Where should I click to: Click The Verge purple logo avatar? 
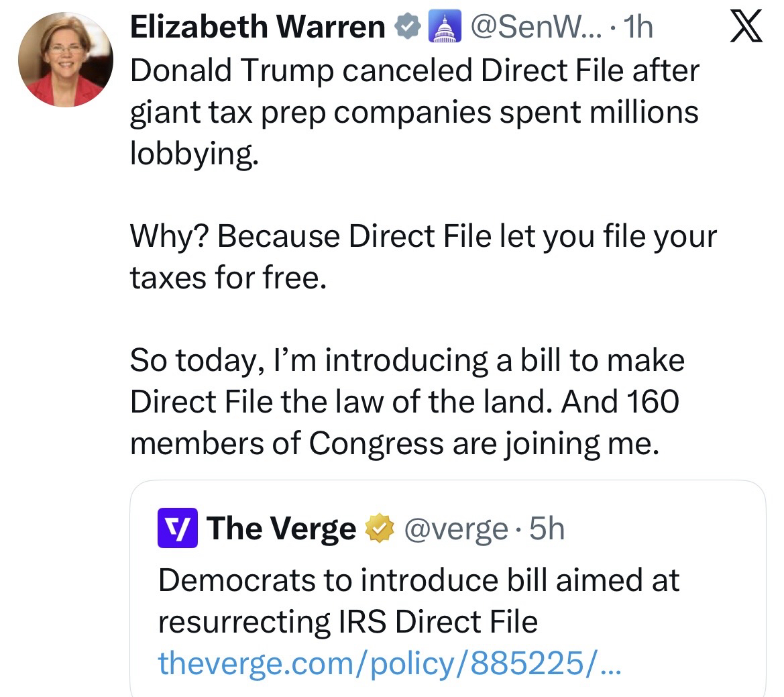pyautogui.click(x=177, y=529)
